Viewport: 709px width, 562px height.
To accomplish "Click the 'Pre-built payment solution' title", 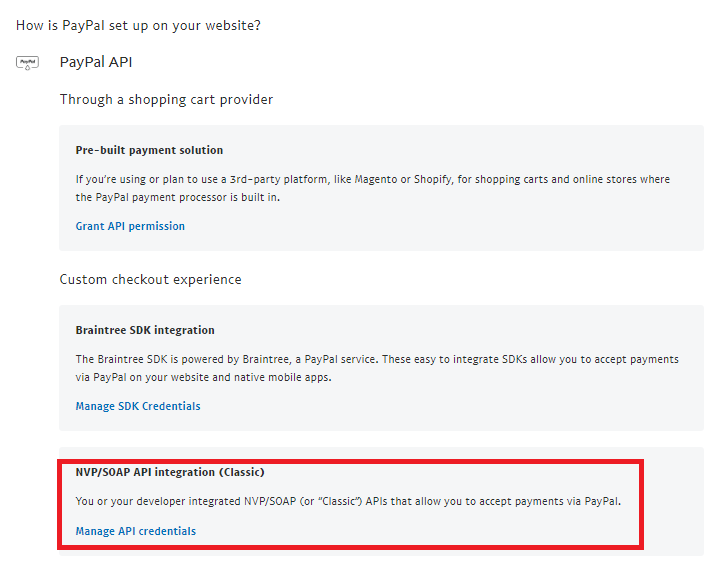I will [149, 150].
